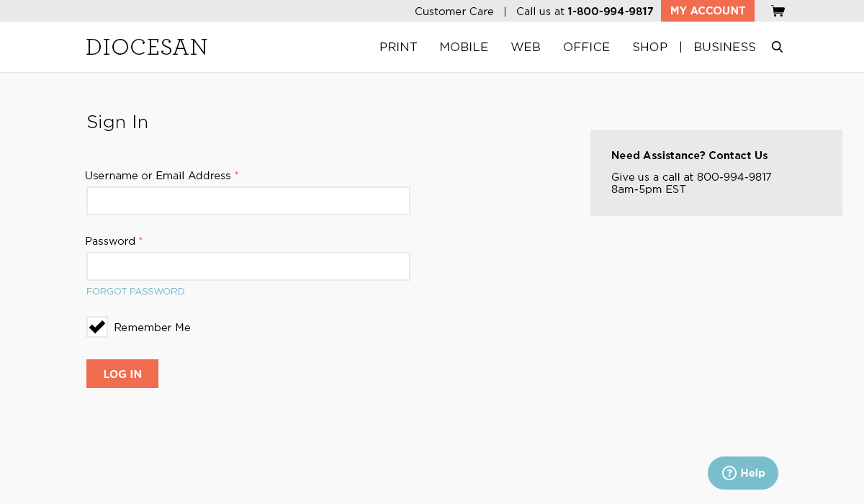Follow the FORGOT PASSWORD link
Viewport: 864px width, 504px height.
pos(135,292)
